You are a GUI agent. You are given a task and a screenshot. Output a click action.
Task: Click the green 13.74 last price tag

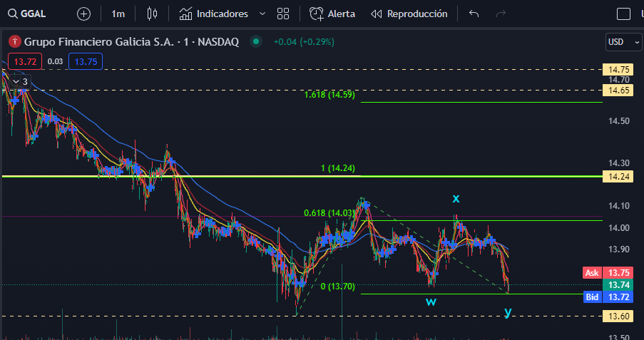[x=618, y=285]
